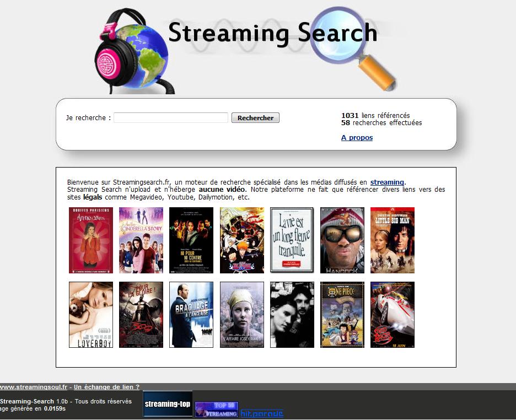Click the streaming-top badge in footer

(x=167, y=404)
